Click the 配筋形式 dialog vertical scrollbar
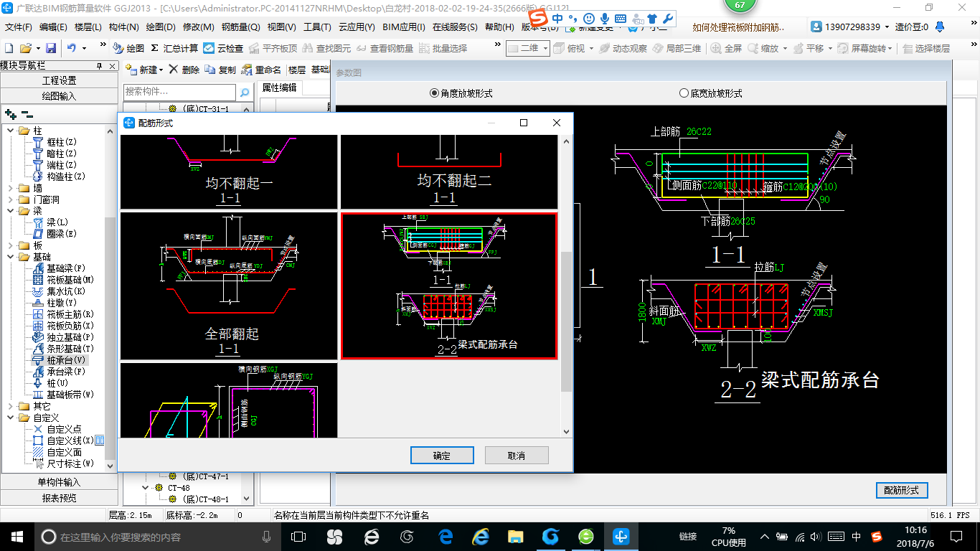980x551 pixels. click(x=566, y=321)
